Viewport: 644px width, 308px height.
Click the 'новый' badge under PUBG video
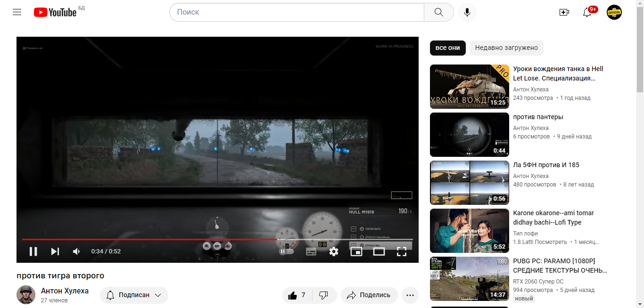click(524, 299)
